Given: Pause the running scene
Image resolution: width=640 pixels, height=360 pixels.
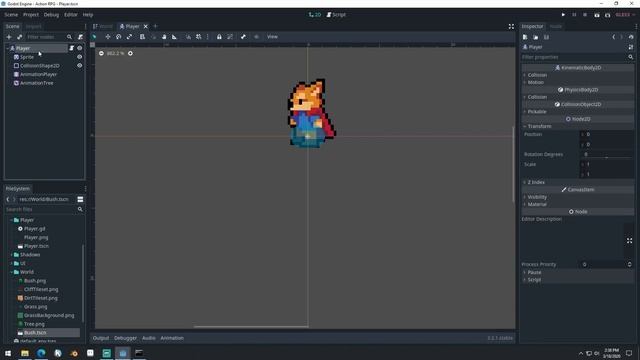Looking at the screenshot, I should click(574, 15).
